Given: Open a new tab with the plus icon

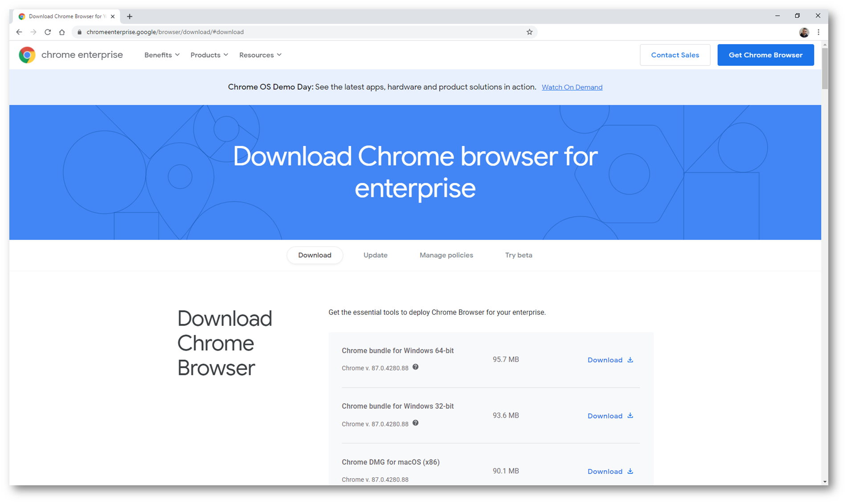Looking at the screenshot, I should (130, 16).
